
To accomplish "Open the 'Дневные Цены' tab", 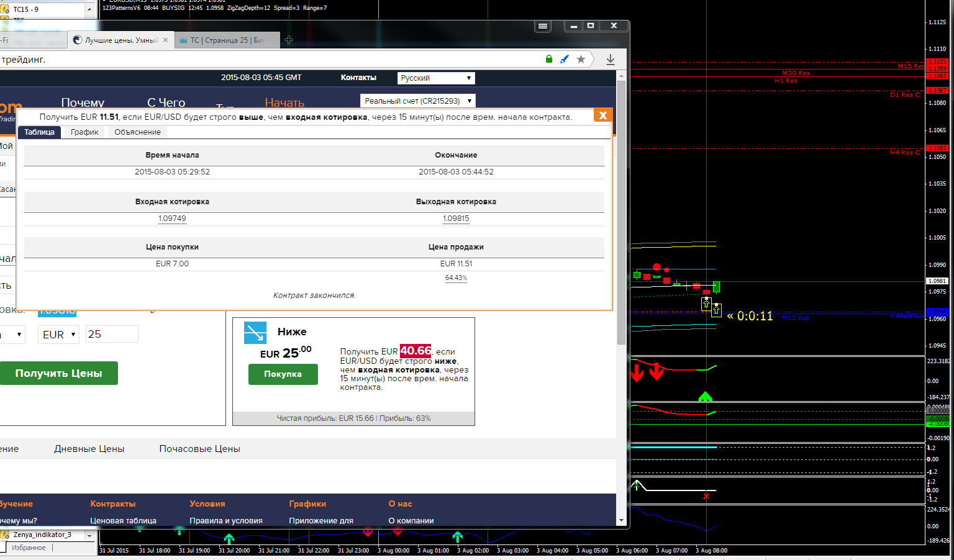I will (x=89, y=449).
